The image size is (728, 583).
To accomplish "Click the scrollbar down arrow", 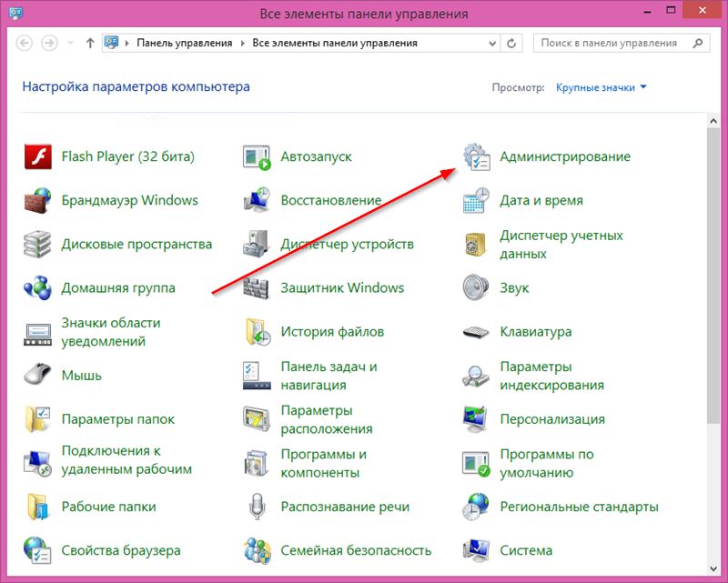I will 713,568.
